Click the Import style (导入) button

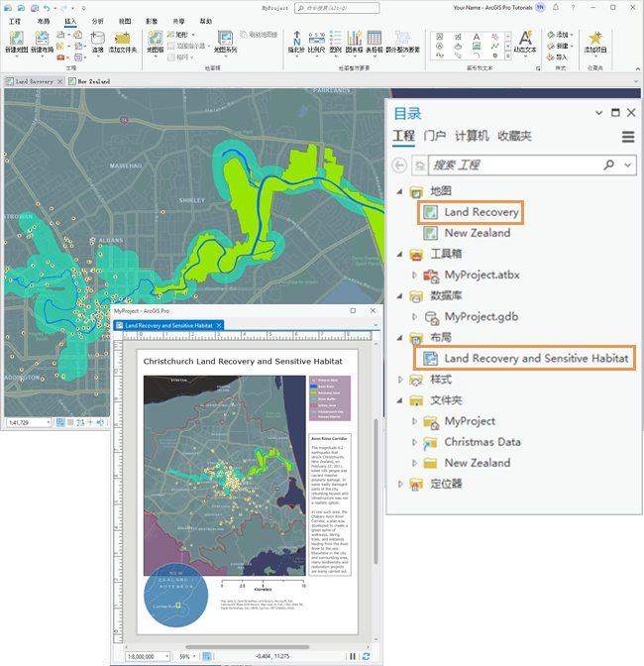pos(558,56)
